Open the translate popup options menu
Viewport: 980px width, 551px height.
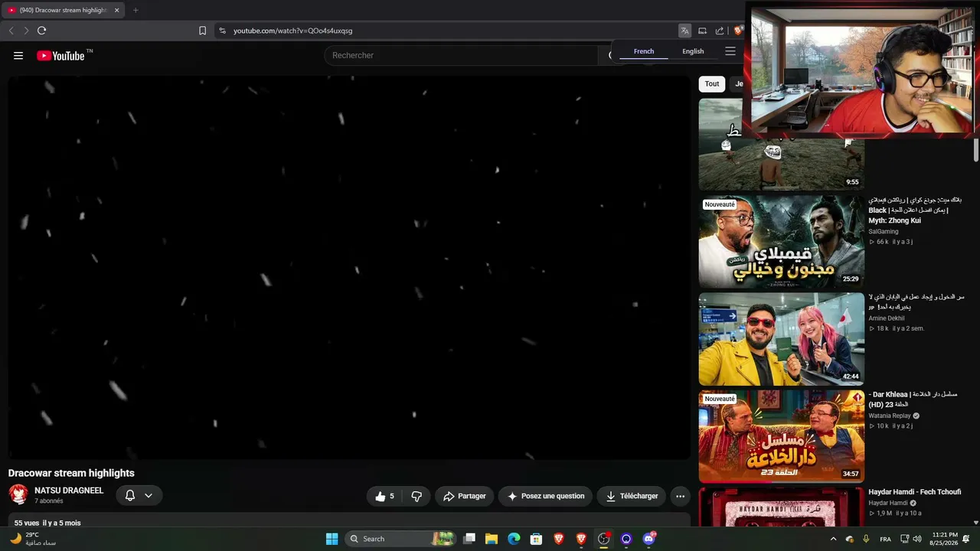click(730, 51)
